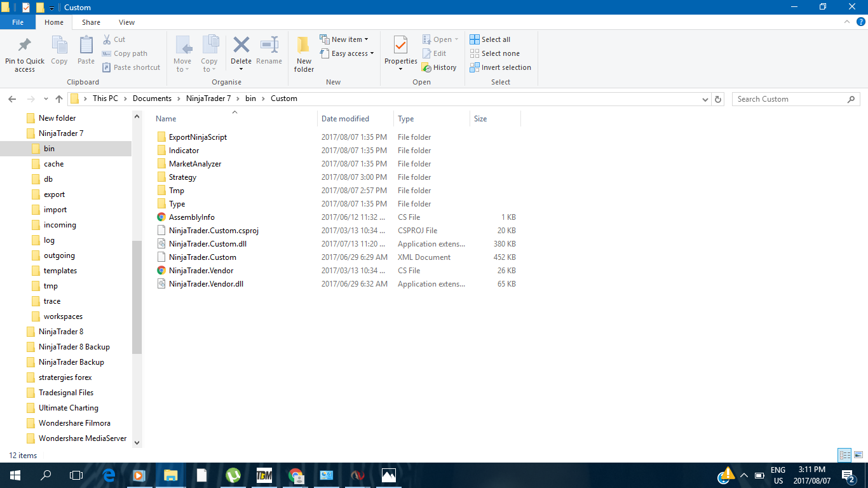This screenshot has height=488, width=868.
Task: Open uTorrent from the taskbar
Action: pyautogui.click(x=233, y=475)
